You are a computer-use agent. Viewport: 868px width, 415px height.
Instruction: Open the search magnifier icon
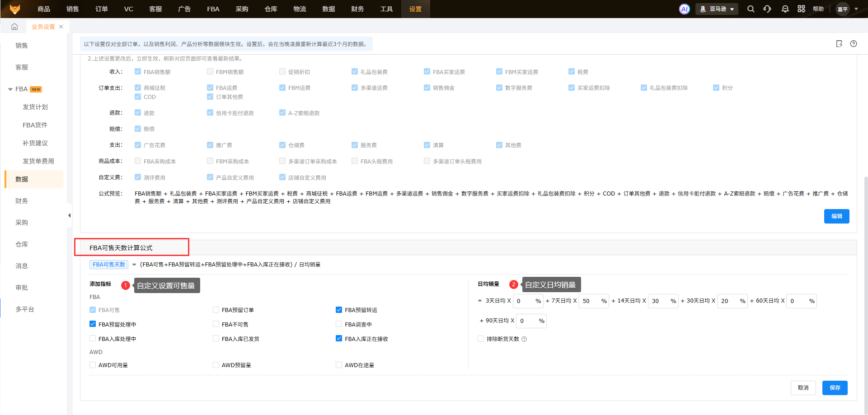click(x=751, y=9)
